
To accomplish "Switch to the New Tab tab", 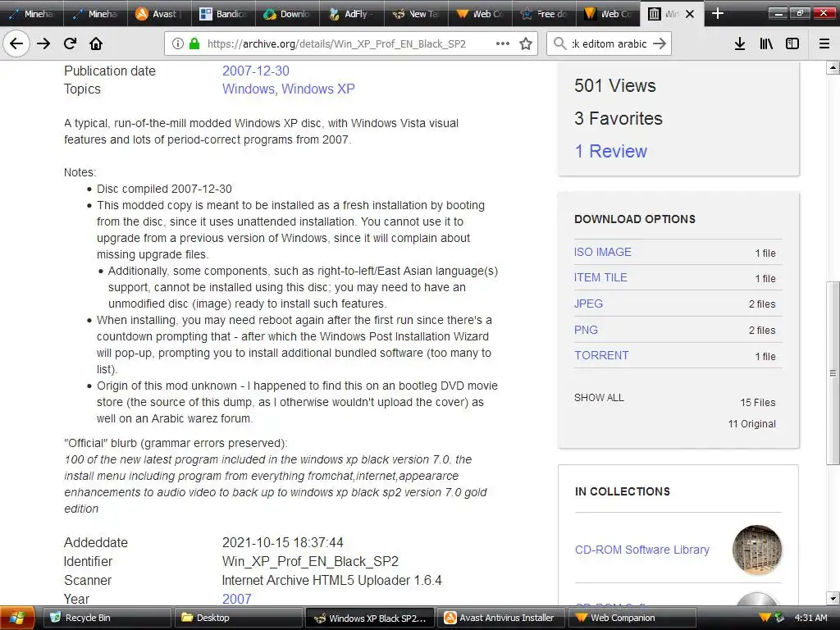I will (415, 14).
